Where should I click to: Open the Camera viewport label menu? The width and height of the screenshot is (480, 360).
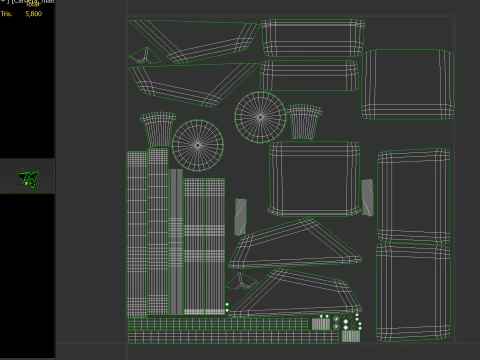pyautogui.click(x=32, y=2)
